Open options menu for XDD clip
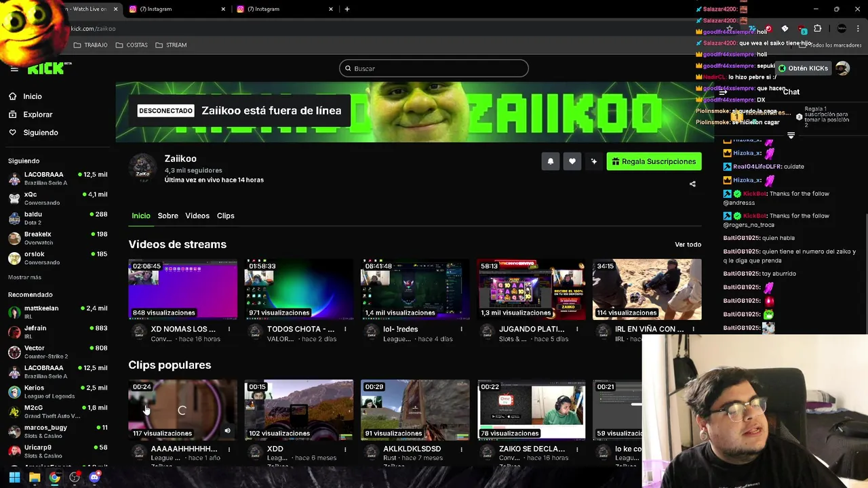 [x=345, y=449]
